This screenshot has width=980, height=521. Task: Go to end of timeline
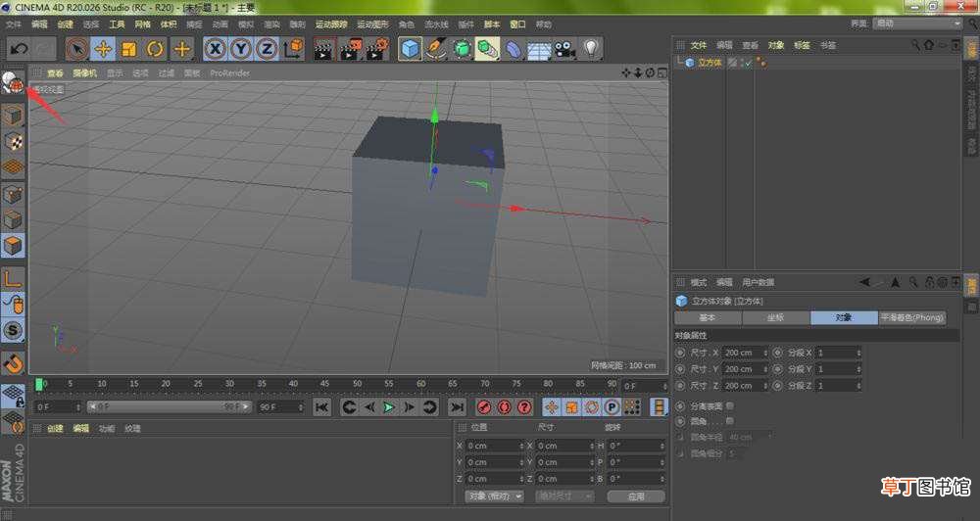click(458, 407)
